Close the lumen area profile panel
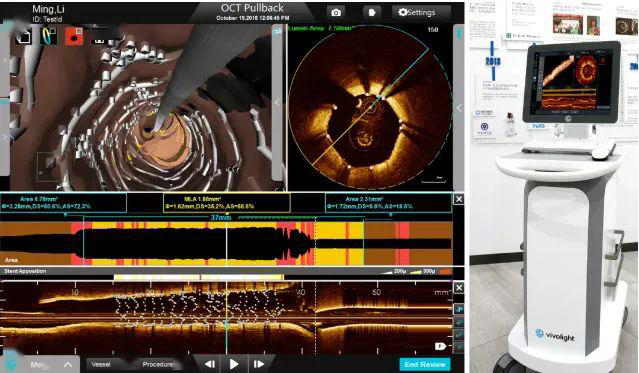Viewport: 639px width, 373px height. [459, 199]
